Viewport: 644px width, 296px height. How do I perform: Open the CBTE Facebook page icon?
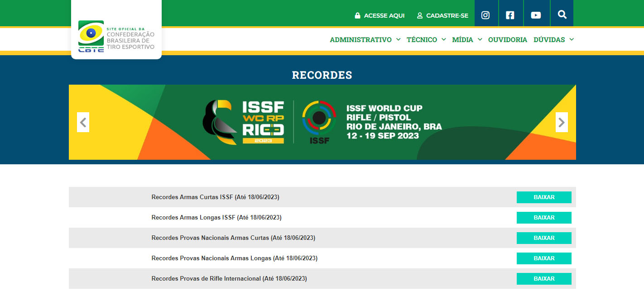point(510,15)
